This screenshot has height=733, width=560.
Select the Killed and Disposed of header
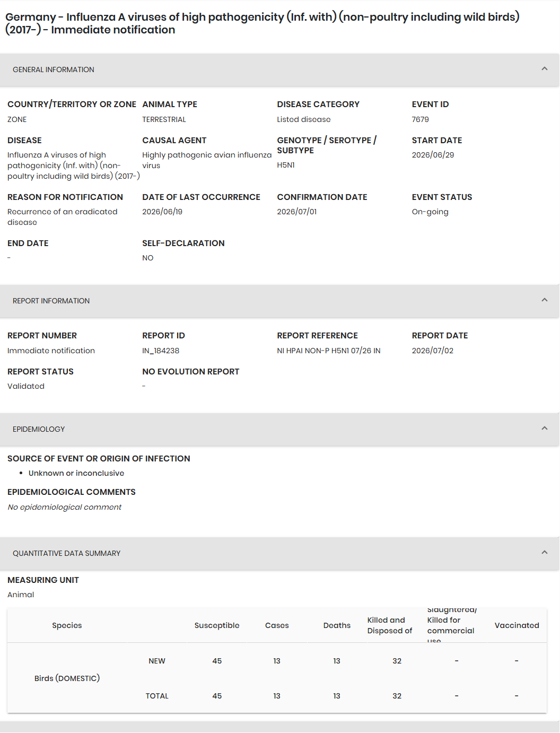pyautogui.click(x=390, y=625)
